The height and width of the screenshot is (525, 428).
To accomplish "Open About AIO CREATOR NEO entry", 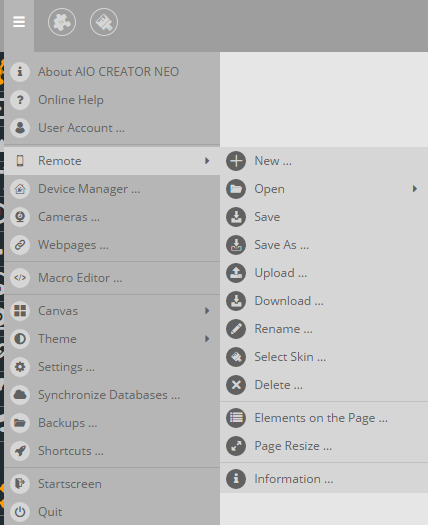I will pyautogui.click(x=112, y=72).
